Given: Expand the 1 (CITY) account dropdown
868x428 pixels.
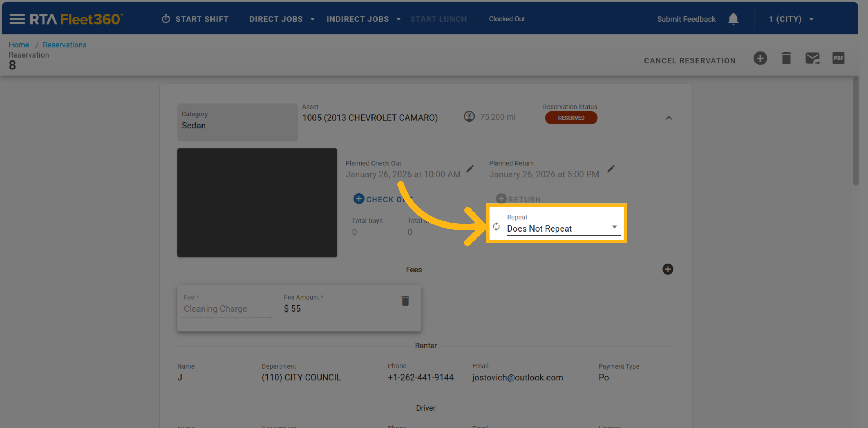Looking at the screenshot, I should pyautogui.click(x=791, y=19).
